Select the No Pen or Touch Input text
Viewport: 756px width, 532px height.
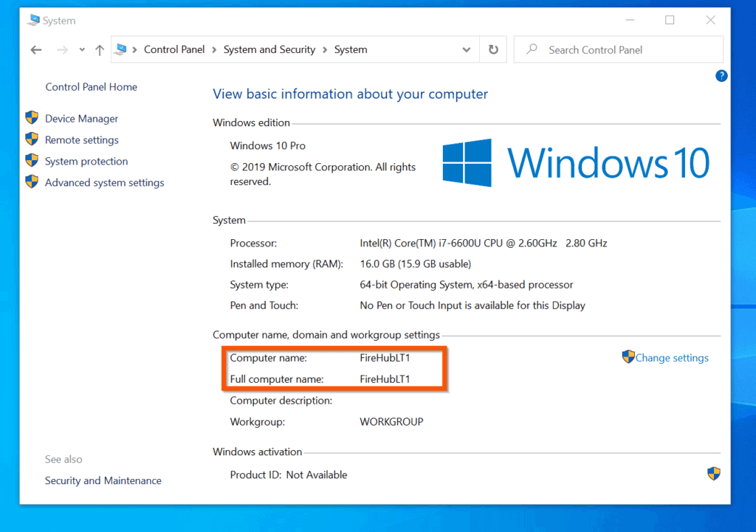click(472, 305)
